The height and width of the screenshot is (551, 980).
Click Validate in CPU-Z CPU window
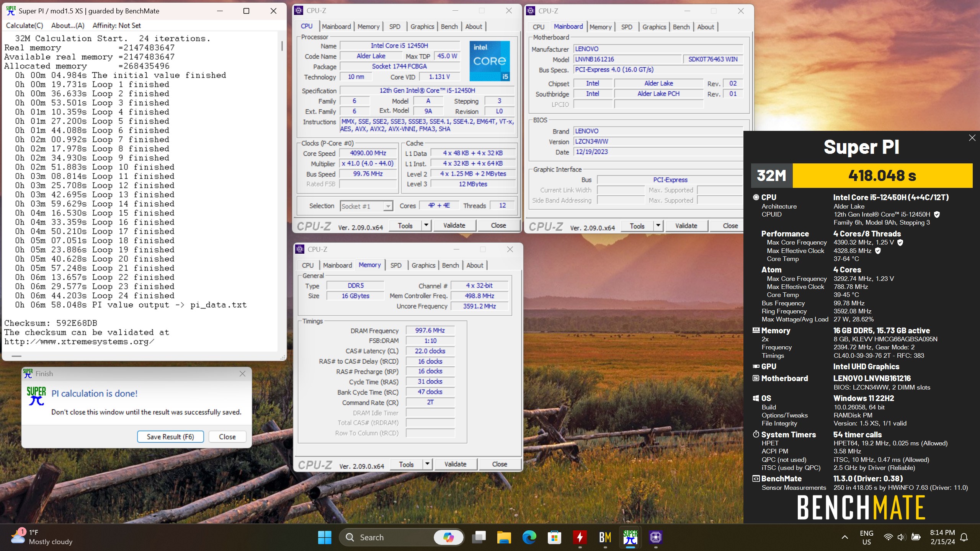454,225
